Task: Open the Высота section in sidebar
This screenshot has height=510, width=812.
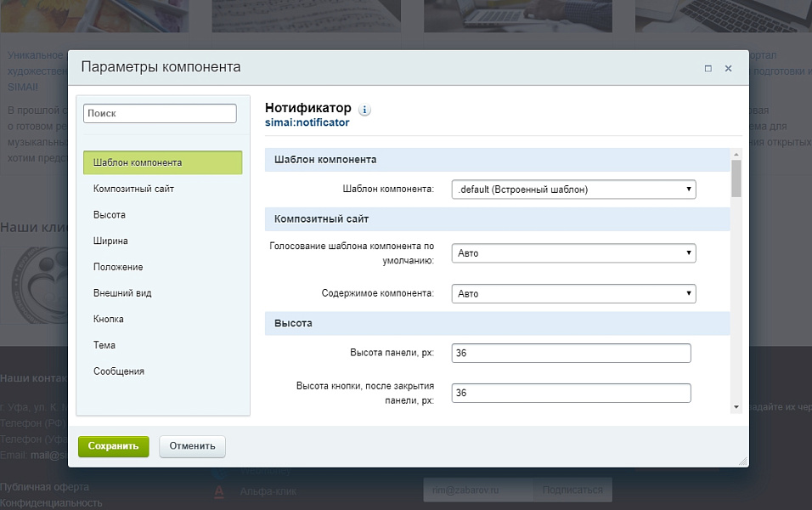Action: (x=110, y=215)
